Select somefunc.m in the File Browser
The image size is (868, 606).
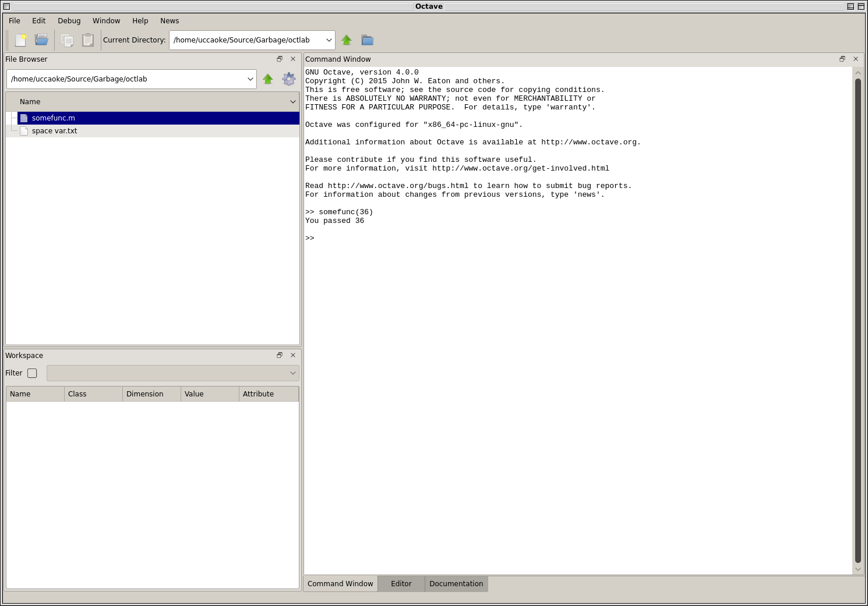(x=158, y=118)
